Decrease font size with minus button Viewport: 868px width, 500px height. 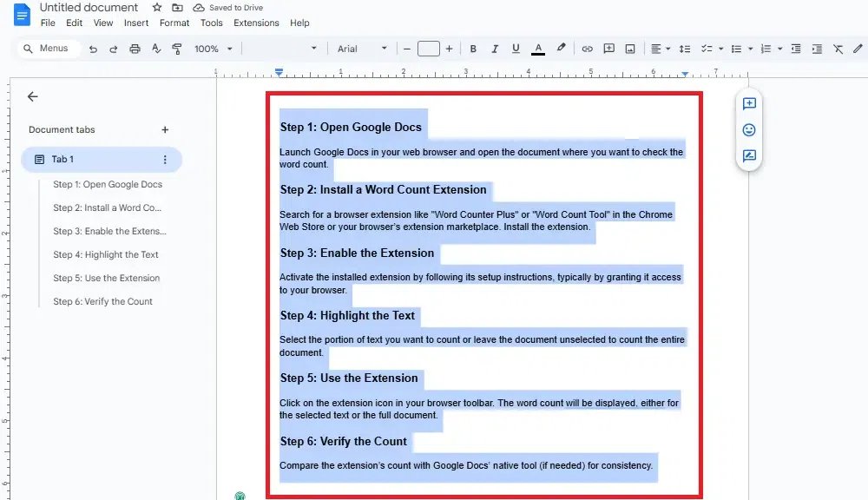click(x=407, y=49)
